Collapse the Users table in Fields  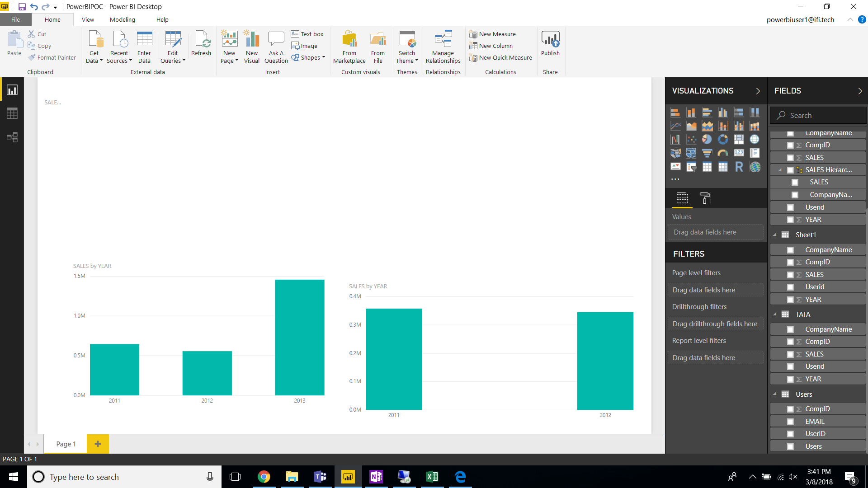(775, 394)
